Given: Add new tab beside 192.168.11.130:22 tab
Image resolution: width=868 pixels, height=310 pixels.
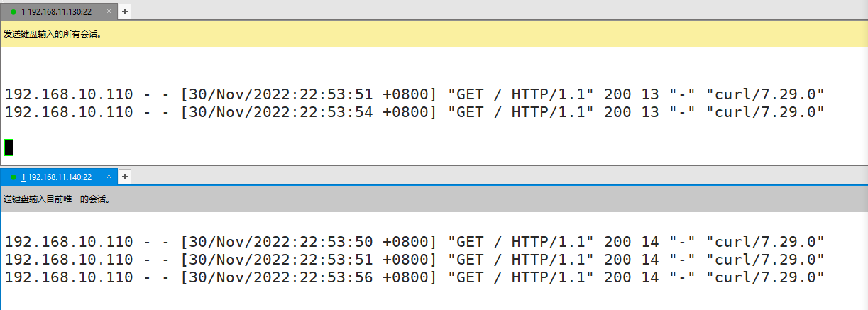Looking at the screenshot, I should pyautogui.click(x=125, y=12).
